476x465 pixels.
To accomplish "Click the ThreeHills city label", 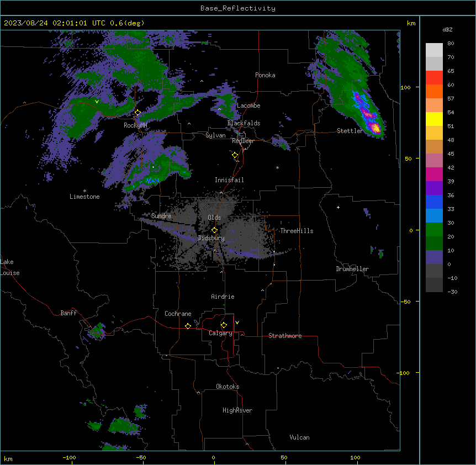I will (x=297, y=231).
